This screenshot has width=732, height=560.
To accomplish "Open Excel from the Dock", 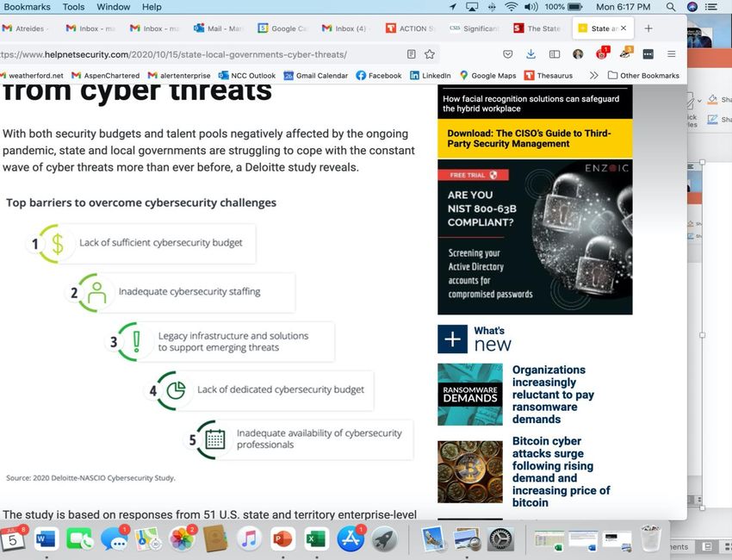I will click(x=317, y=538).
